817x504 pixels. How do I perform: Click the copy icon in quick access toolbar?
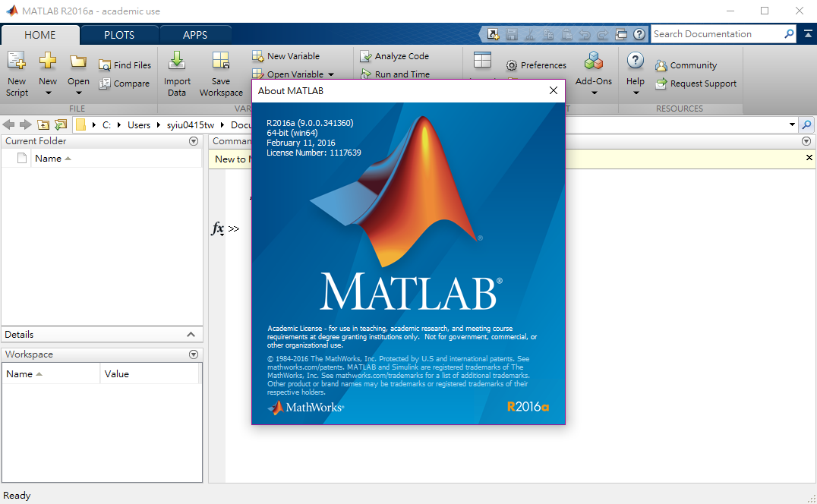click(x=548, y=34)
